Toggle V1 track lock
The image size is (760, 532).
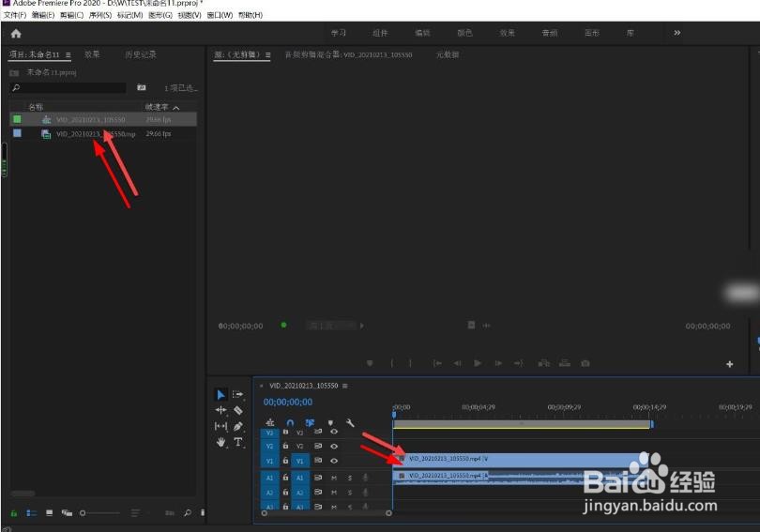(285, 461)
